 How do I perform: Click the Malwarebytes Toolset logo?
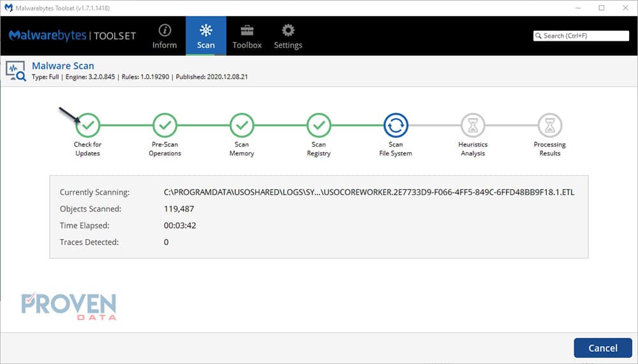tap(73, 36)
